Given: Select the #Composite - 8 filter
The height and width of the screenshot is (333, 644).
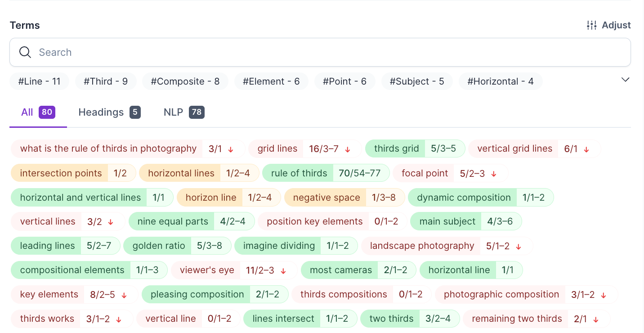Looking at the screenshot, I should (185, 81).
